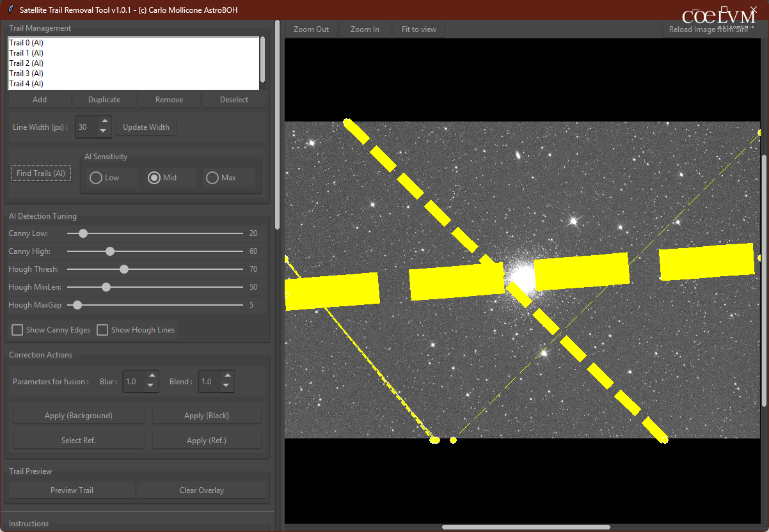Decrease the Blur value with the down arrow
This screenshot has height=532, width=769.
point(151,386)
